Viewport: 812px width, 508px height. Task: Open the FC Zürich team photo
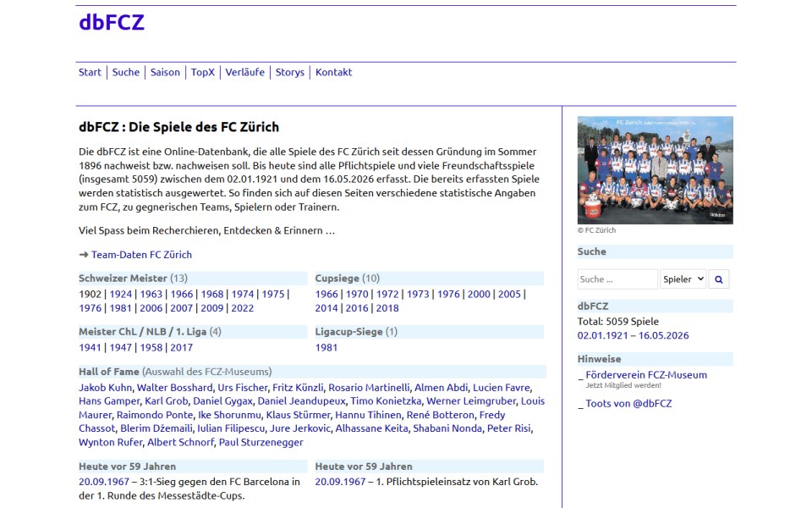coord(655,170)
